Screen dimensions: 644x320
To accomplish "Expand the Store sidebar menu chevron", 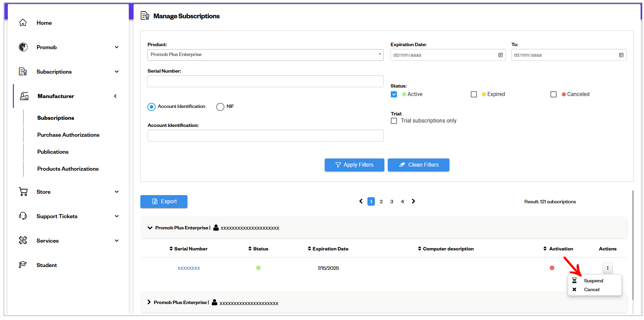I will pos(117,192).
